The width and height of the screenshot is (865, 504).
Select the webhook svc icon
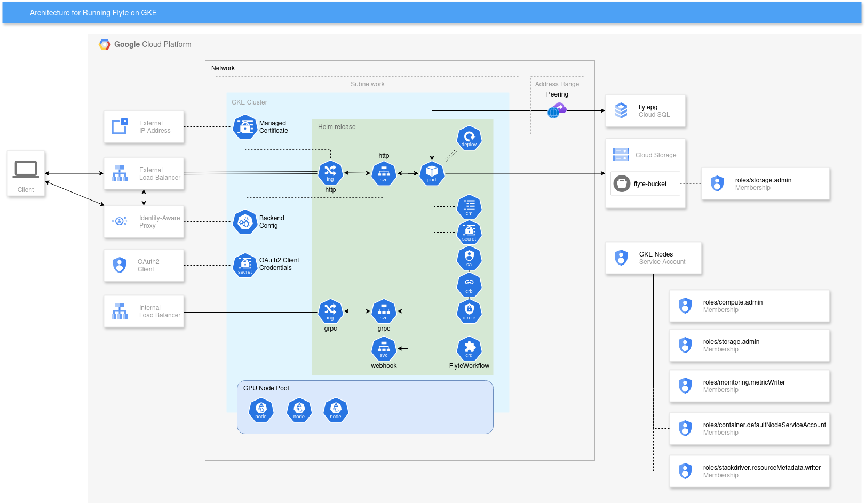384,349
